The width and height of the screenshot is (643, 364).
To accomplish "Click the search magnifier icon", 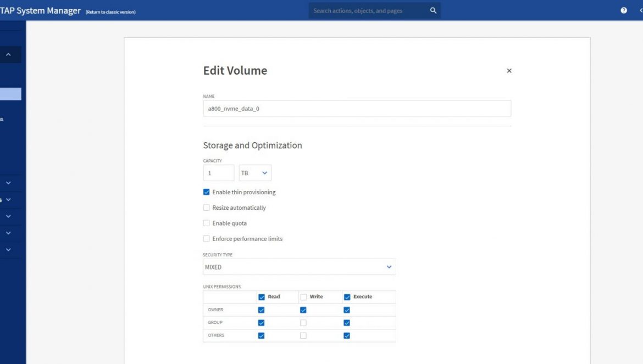I will 433,10.
